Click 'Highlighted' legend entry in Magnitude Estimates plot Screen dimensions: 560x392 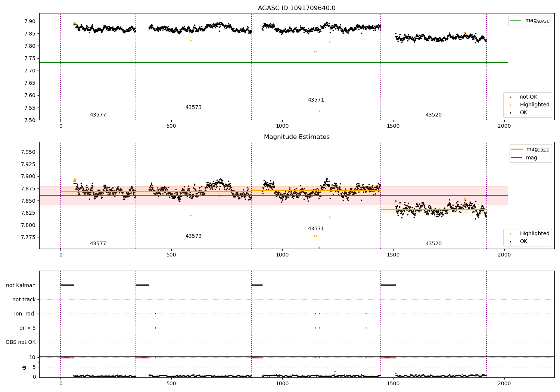click(x=535, y=234)
